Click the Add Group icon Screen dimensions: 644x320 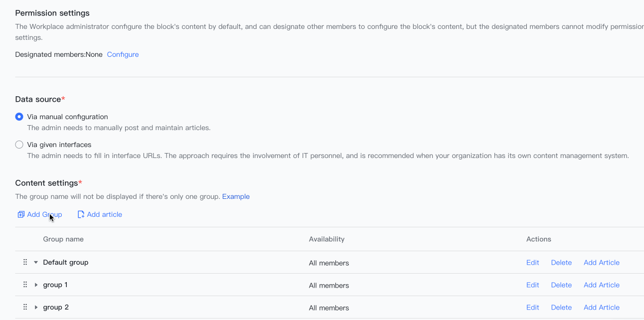click(x=21, y=214)
